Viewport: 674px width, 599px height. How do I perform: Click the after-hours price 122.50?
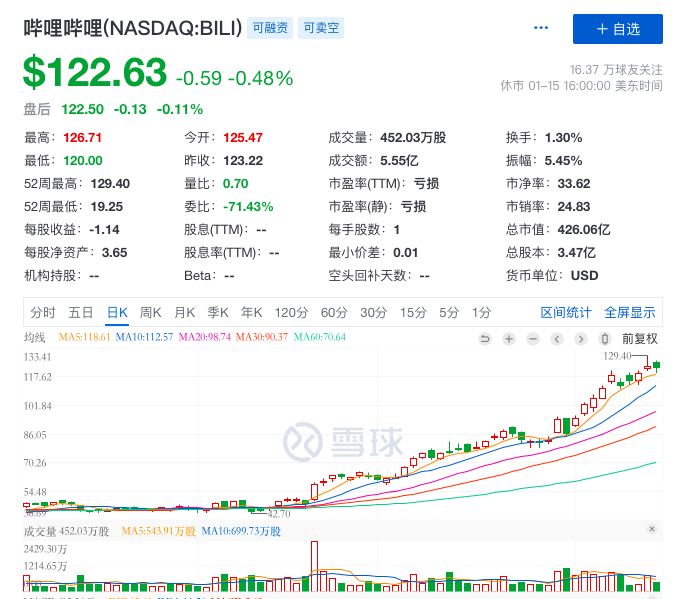(x=82, y=109)
